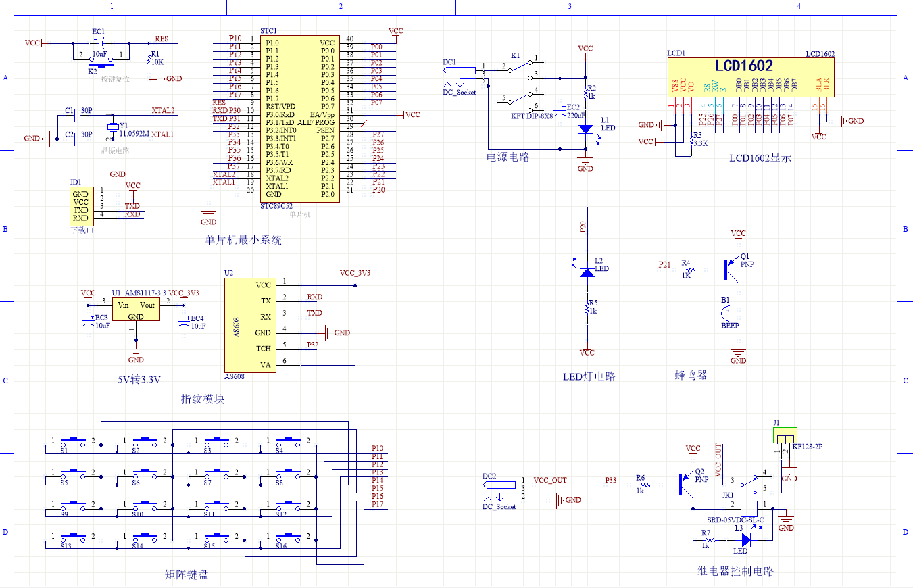Select the AMS1117-3.3 regulator U1
Viewport: 913px width, 588px height.
point(135,310)
